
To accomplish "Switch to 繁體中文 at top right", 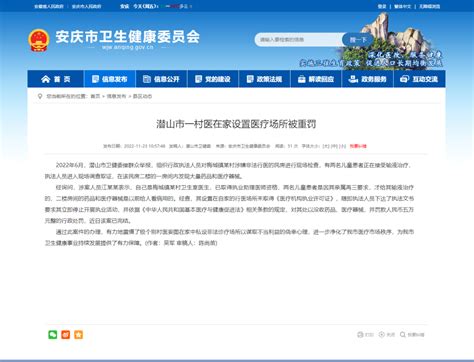I will tap(402, 6).
